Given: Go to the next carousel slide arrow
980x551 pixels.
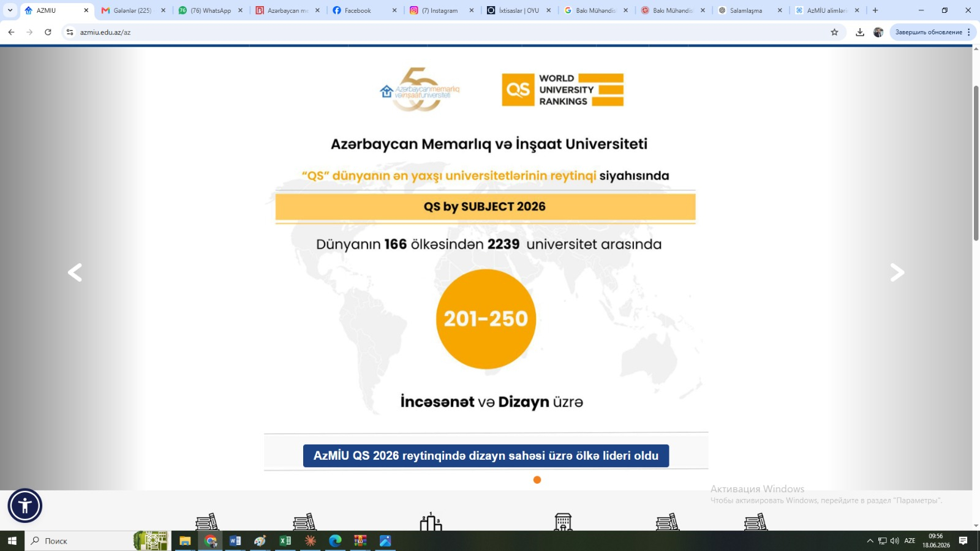Looking at the screenshot, I should 897,272.
